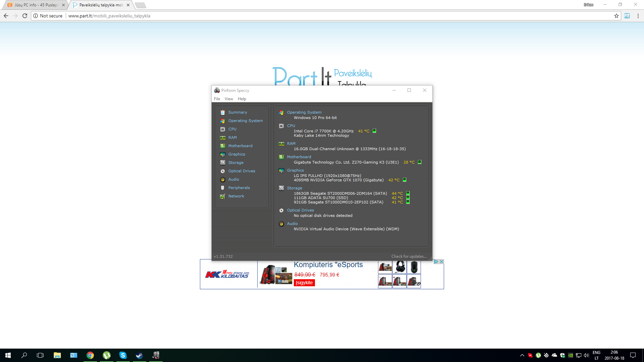Open Skype from the taskbar
The width and height of the screenshot is (644, 362).
click(123, 355)
